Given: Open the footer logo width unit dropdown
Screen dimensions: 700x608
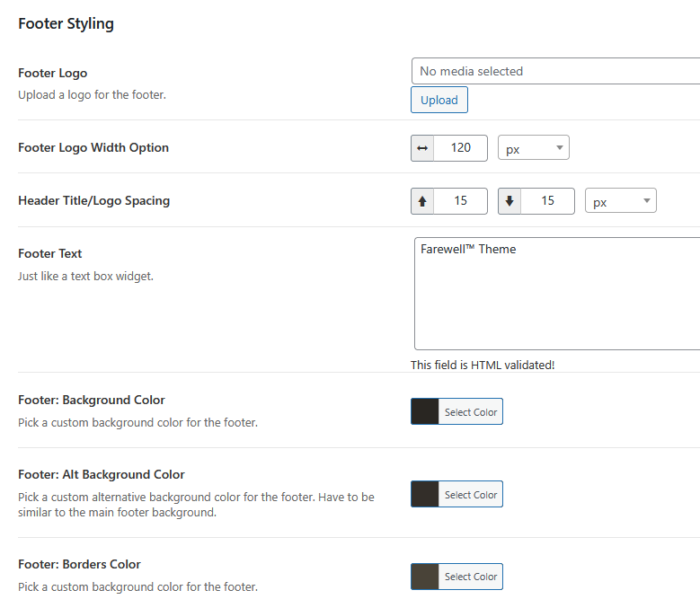Looking at the screenshot, I should coord(534,148).
